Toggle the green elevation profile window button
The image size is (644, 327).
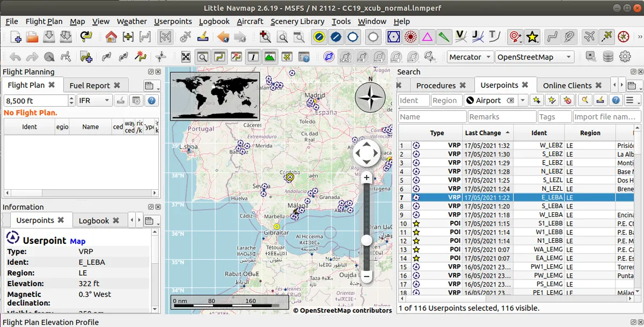click(269, 57)
